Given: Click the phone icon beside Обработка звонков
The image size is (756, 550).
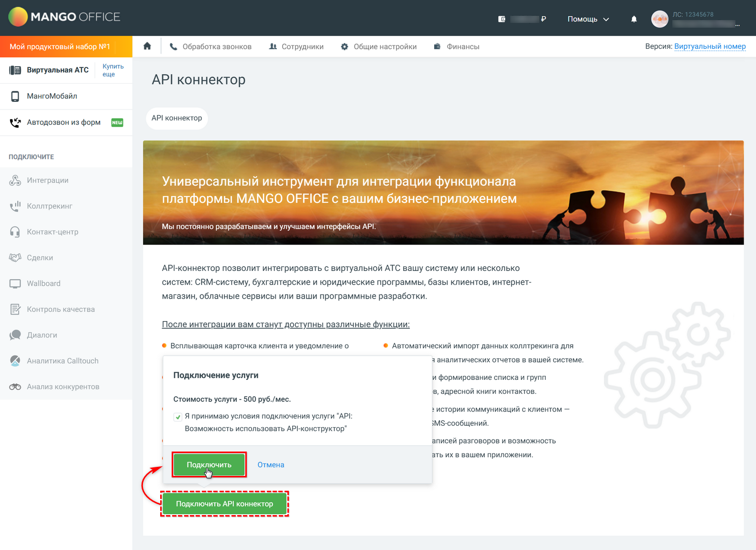Looking at the screenshot, I should 173,46.
